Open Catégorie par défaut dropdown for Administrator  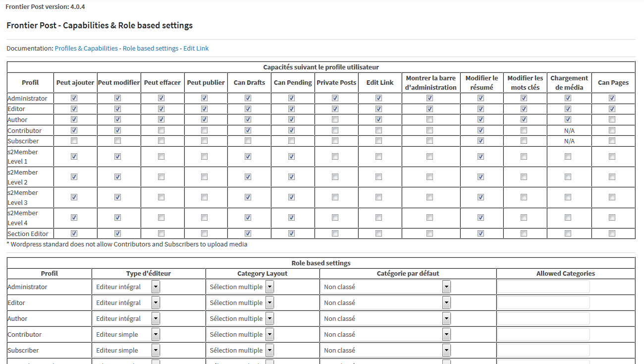pos(386,287)
